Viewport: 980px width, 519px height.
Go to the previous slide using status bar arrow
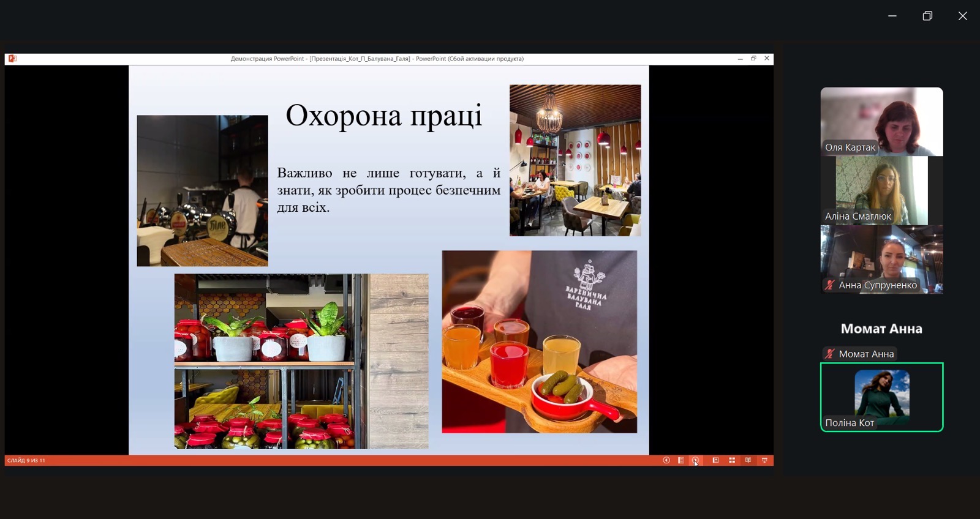[666, 460]
